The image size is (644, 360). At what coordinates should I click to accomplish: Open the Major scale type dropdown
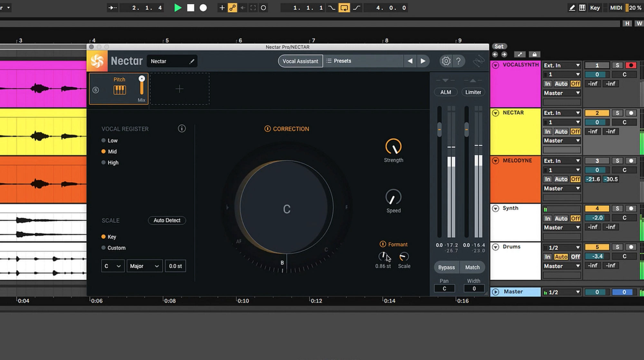click(144, 266)
